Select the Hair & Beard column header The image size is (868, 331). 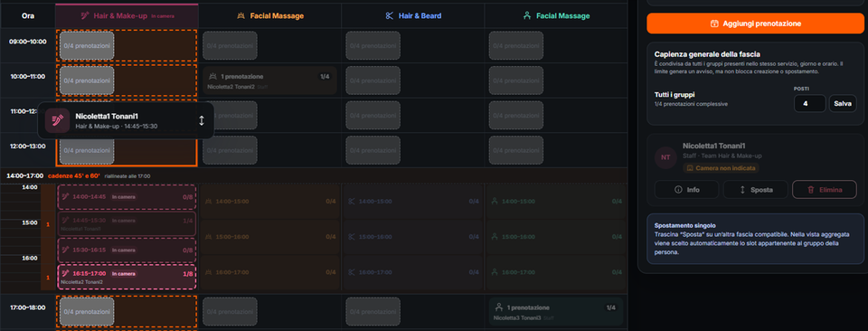pyautogui.click(x=413, y=16)
